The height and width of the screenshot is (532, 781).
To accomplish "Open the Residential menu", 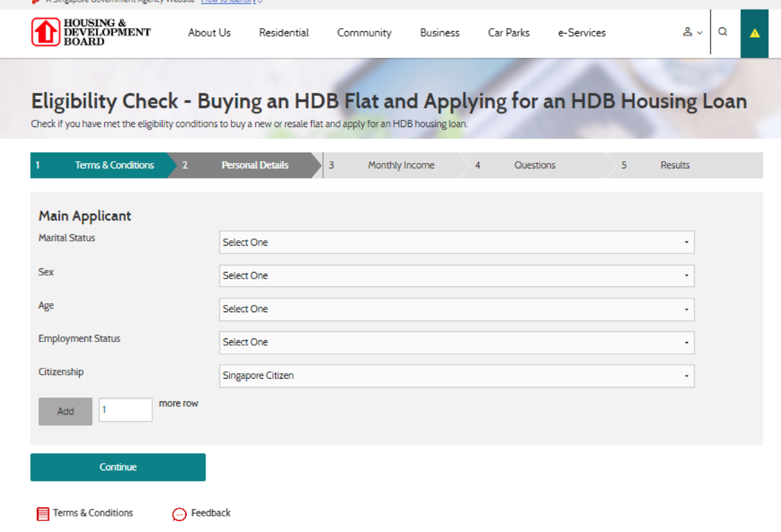I will (284, 33).
